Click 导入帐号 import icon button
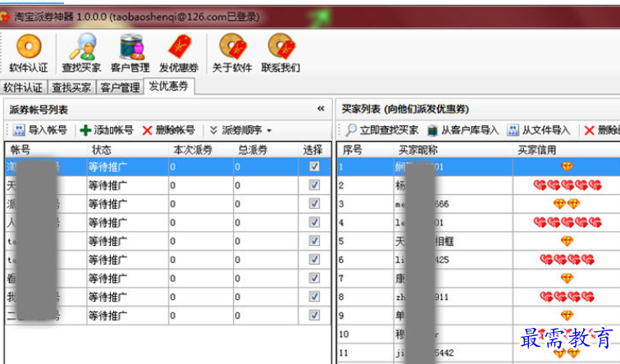Viewport: 620px width, 364px height. [39, 130]
